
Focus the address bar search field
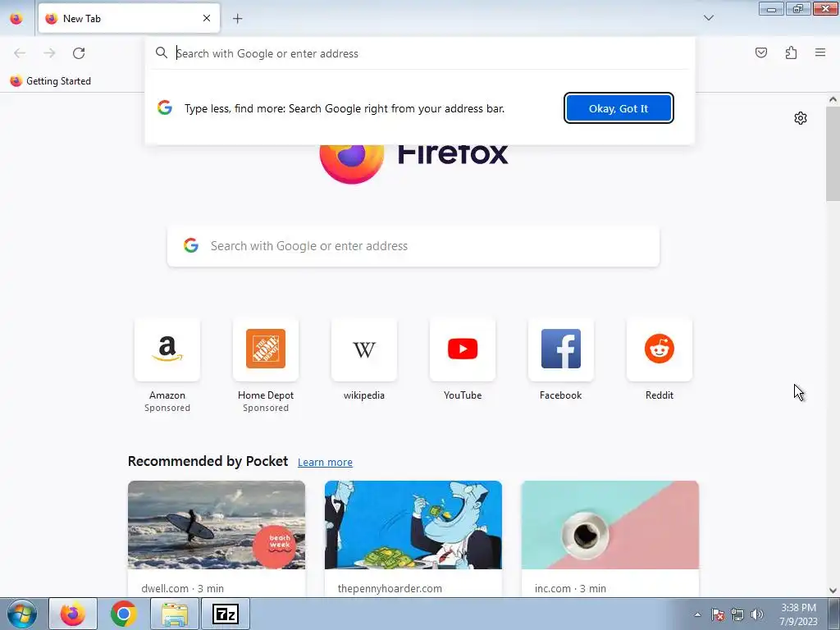point(419,53)
